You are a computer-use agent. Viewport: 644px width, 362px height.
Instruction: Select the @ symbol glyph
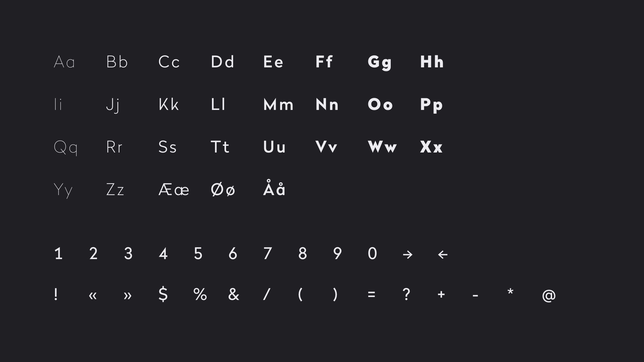(x=549, y=296)
